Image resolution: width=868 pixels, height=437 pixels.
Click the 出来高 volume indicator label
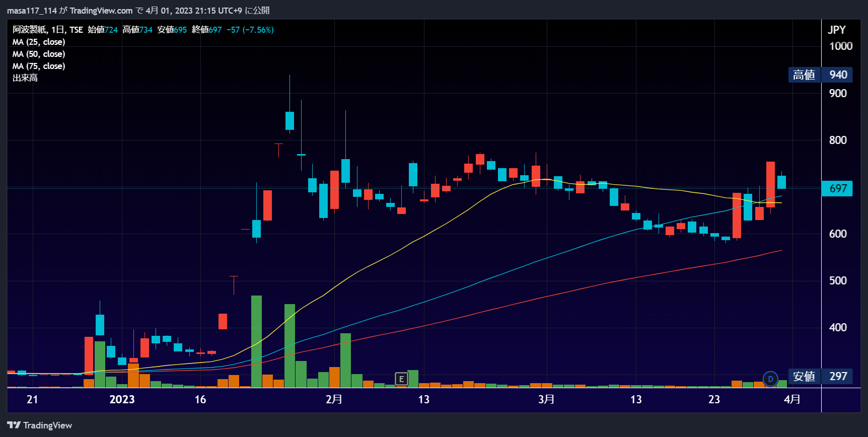(25, 78)
